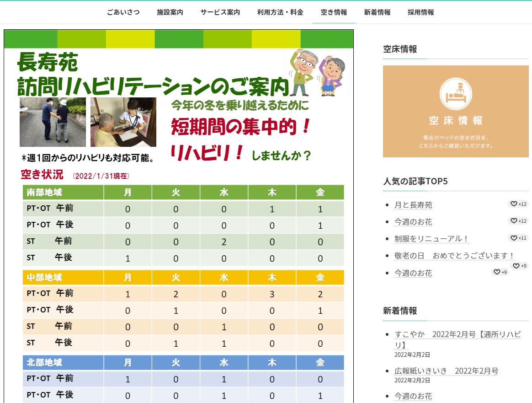Open サービス案内 navigation item
The width and height of the screenshot is (532, 403).
[x=220, y=12]
